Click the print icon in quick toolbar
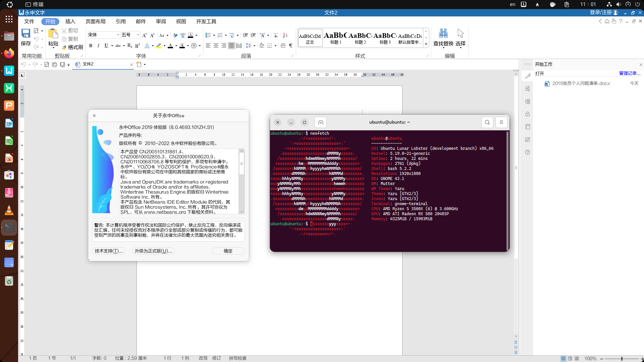Image resolution: width=644 pixels, height=362 pixels. (x=54, y=64)
